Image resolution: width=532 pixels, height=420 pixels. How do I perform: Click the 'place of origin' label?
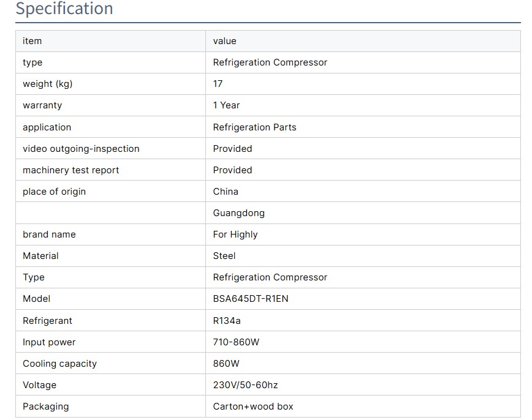[54, 192]
